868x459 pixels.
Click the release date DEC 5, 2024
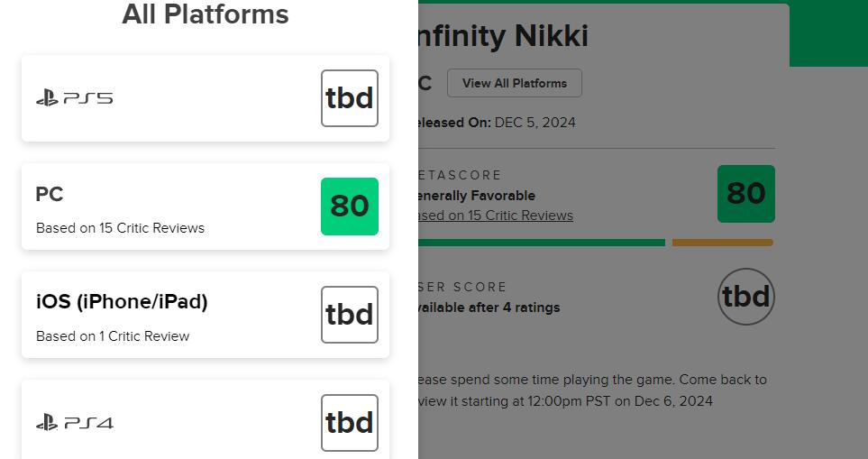coord(535,123)
